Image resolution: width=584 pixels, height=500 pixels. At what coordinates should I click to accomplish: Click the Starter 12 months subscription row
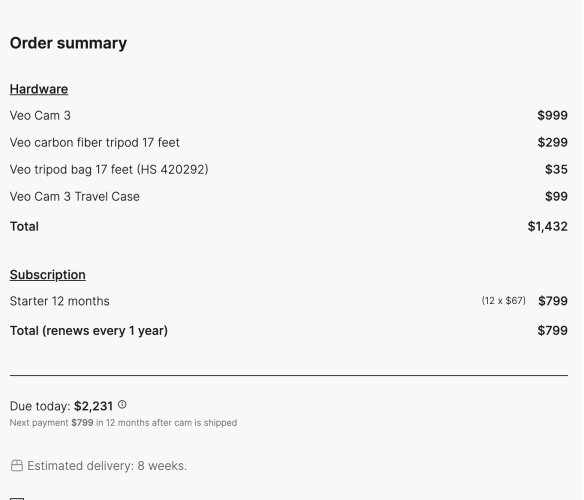coord(289,301)
